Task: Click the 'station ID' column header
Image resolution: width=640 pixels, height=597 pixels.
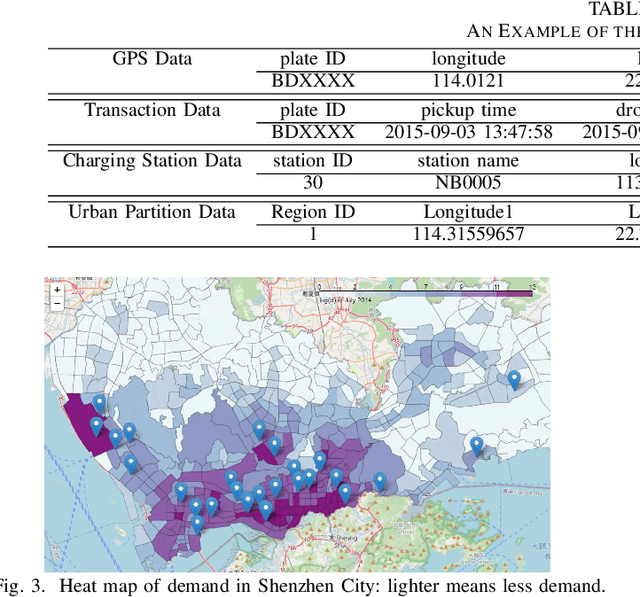Action: tap(313, 160)
